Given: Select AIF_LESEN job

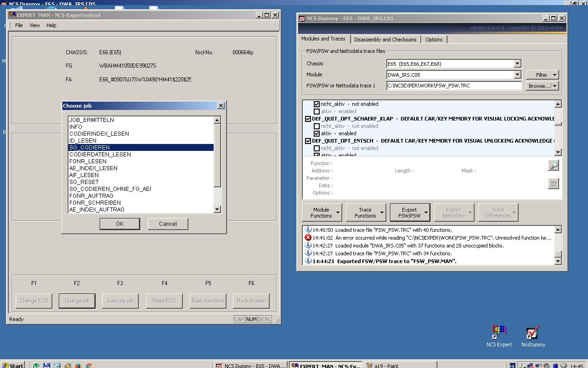Looking at the screenshot, I should (x=141, y=175).
